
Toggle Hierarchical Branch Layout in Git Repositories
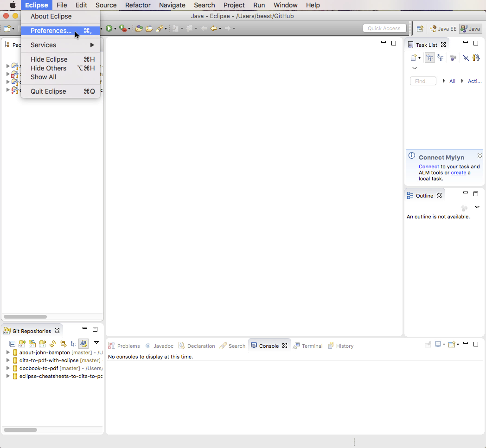click(x=73, y=344)
